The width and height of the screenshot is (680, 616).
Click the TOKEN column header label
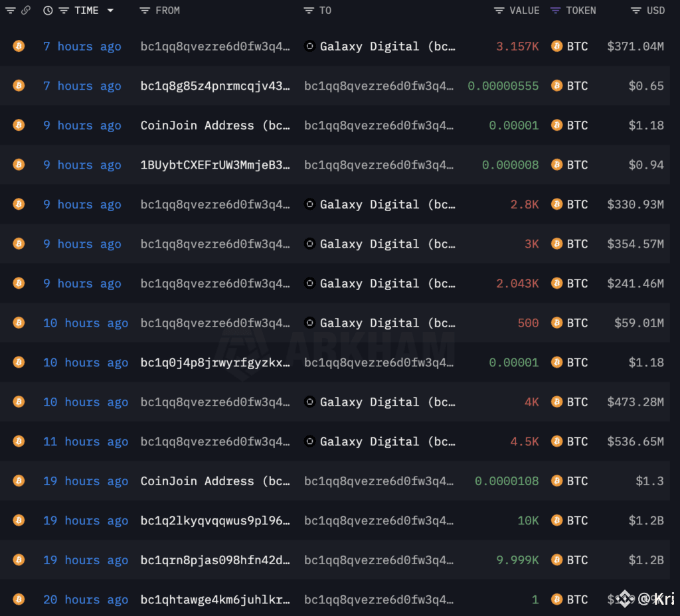580,11
